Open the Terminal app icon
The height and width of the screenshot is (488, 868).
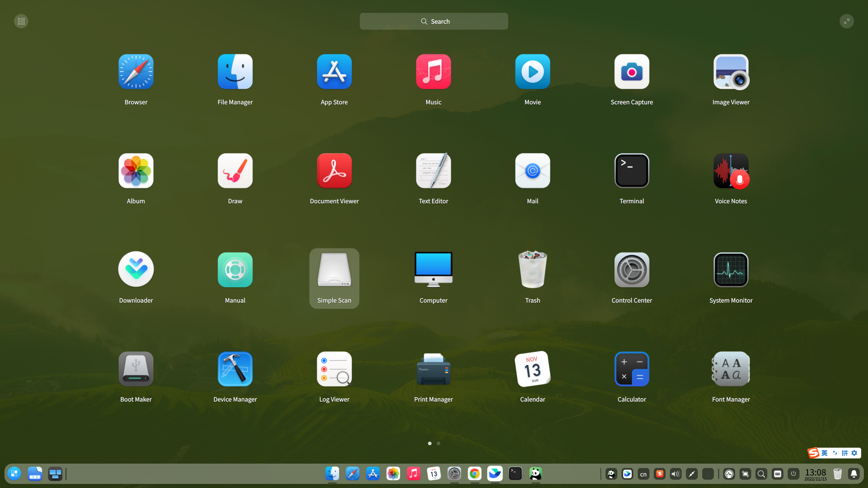point(632,171)
